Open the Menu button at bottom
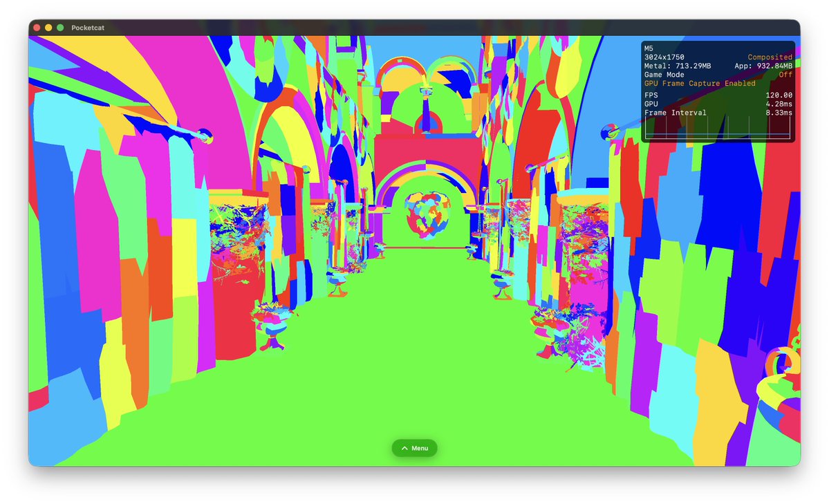Screen dimensions: 829x504 [x=414, y=448]
